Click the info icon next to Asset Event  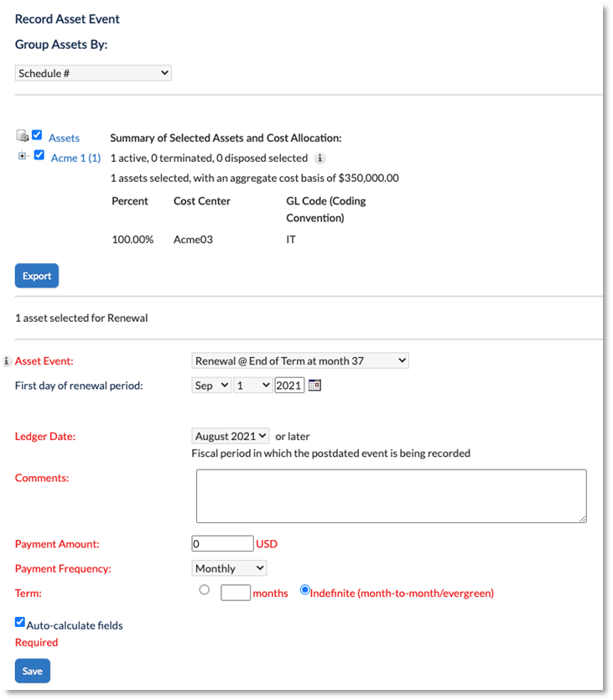click(6, 361)
